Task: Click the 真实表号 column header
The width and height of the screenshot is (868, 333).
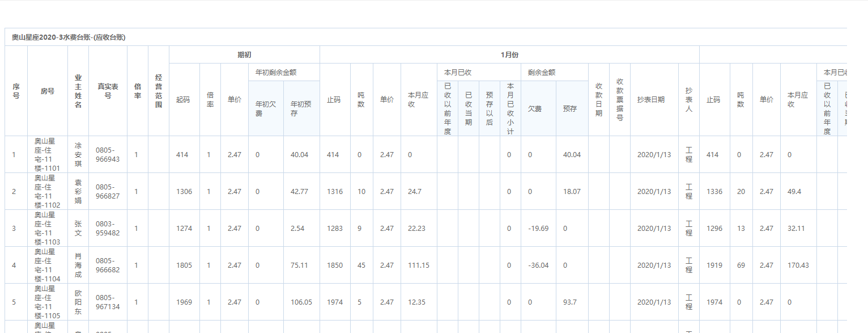Action: [x=108, y=91]
